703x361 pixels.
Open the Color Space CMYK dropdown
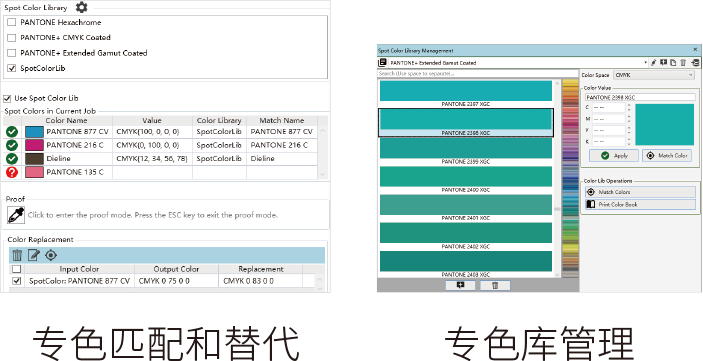(654, 75)
